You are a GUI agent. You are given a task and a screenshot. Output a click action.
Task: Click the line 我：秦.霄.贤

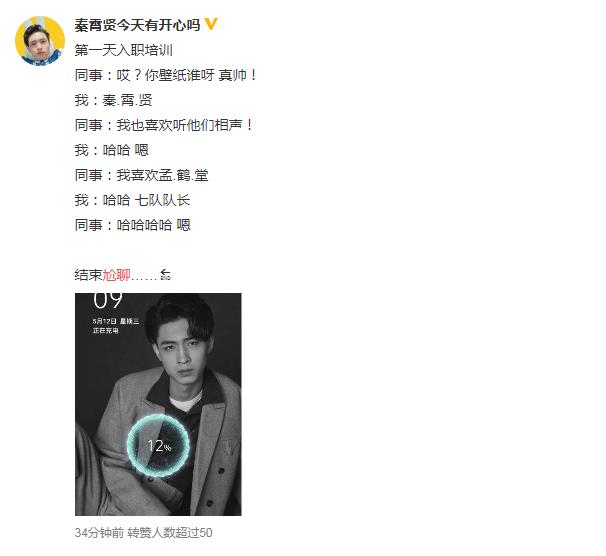tap(114, 100)
